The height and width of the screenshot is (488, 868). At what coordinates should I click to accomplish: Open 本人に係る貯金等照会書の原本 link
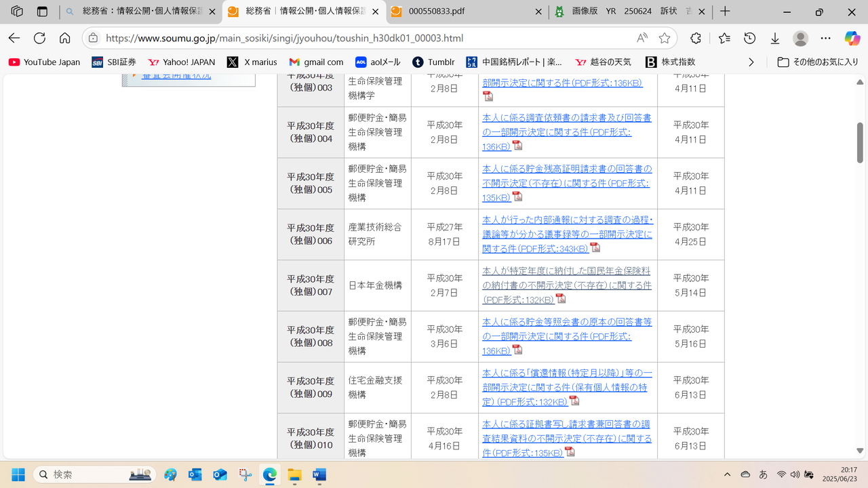(x=567, y=336)
